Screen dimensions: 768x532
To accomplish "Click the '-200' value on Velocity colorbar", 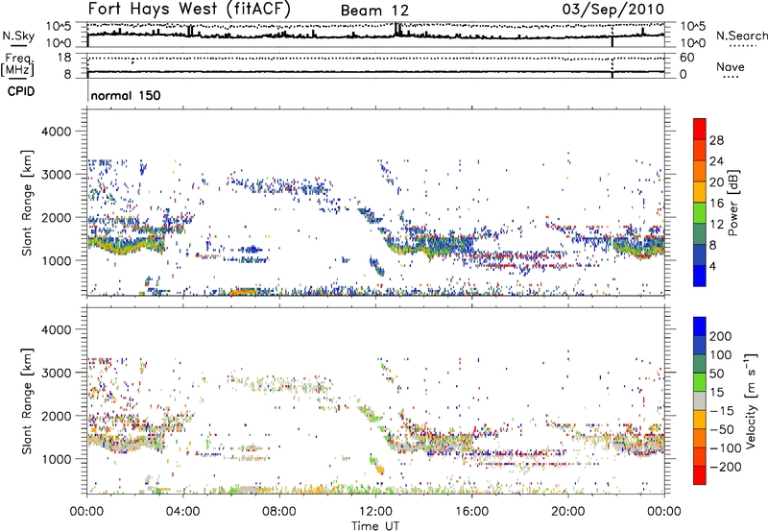I will 727,467.
